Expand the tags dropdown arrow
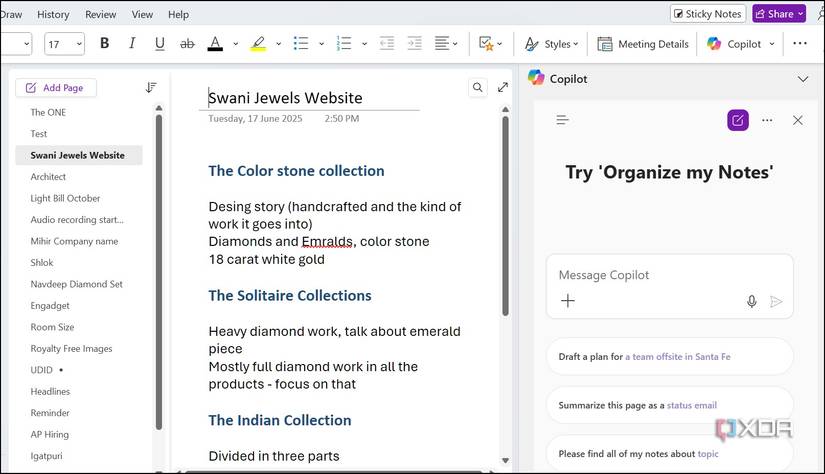 (x=499, y=44)
